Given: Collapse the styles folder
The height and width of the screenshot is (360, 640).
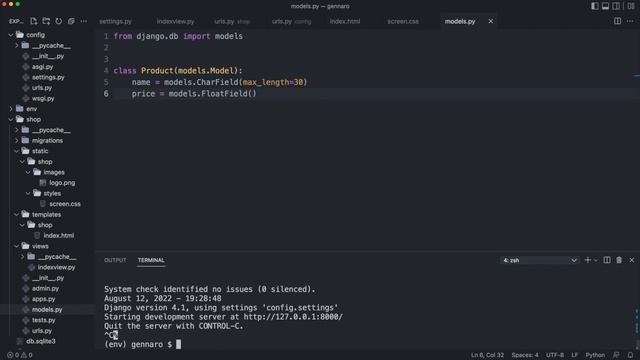Looking at the screenshot, I should click(28, 193).
